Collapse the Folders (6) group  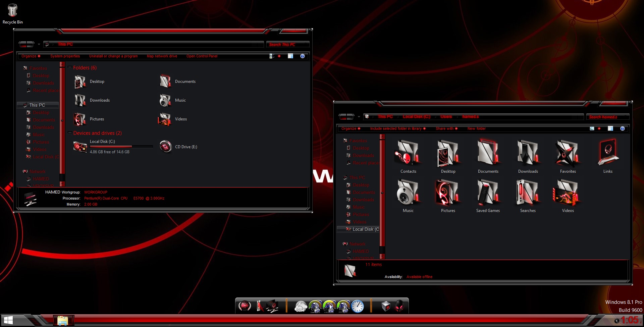click(70, 67)
